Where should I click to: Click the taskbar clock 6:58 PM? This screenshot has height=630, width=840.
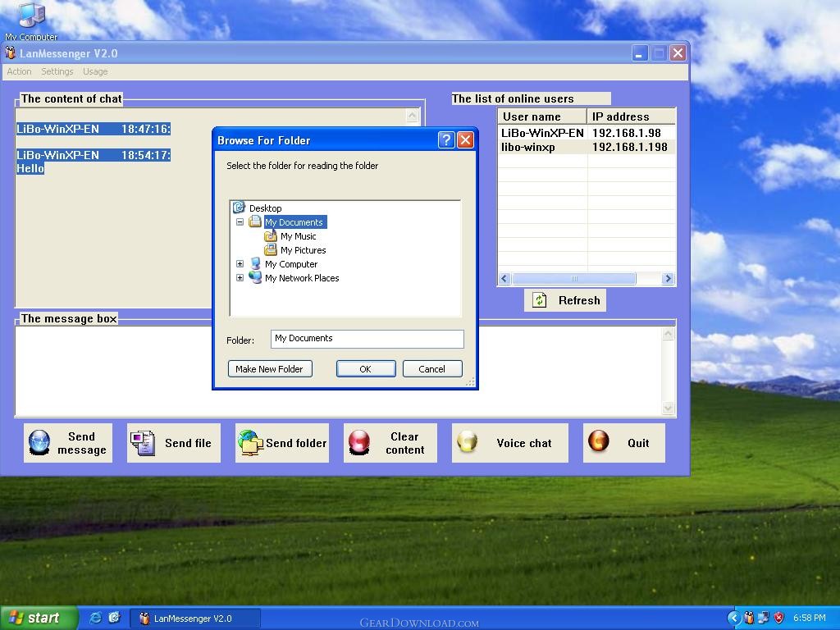[x=810, y=618]
